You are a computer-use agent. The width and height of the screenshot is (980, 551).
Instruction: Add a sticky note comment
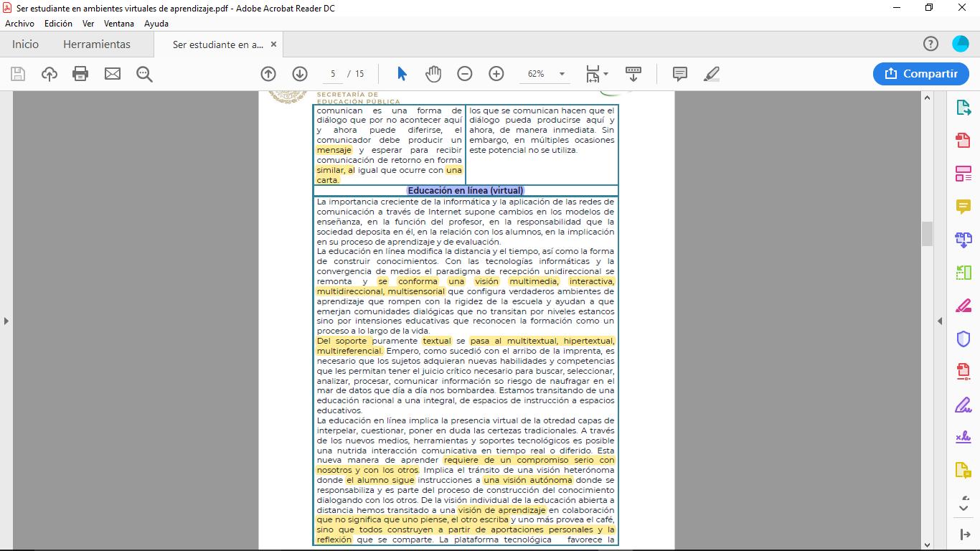pyautogui.click(x=680, y=74)
